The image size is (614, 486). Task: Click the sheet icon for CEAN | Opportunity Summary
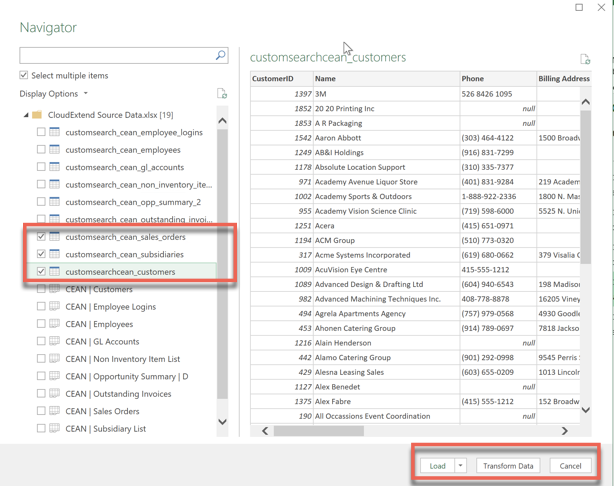click(54, 376)
